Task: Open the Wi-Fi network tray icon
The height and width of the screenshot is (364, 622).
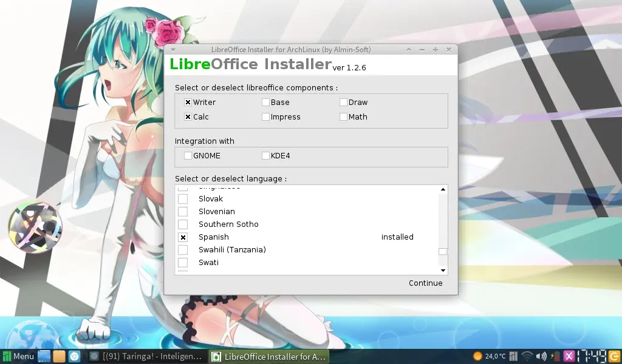Action: coord(527,357)
